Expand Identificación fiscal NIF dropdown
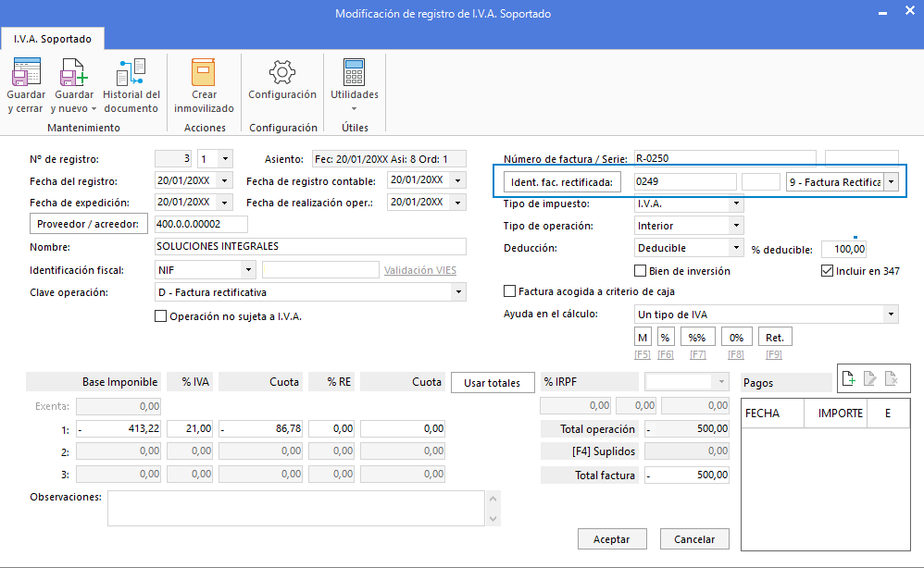Viewport: 924px width, 568px height. click(249, 269)
